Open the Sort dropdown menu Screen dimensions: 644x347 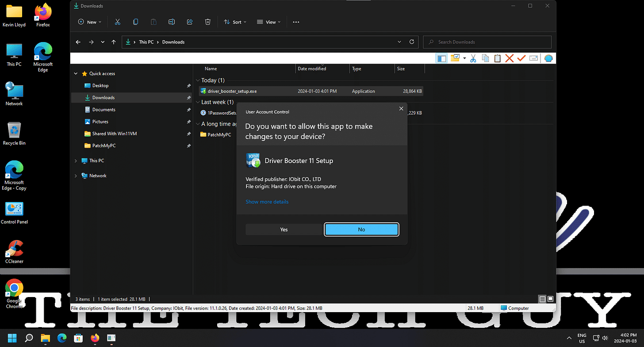tap(235, 22)
